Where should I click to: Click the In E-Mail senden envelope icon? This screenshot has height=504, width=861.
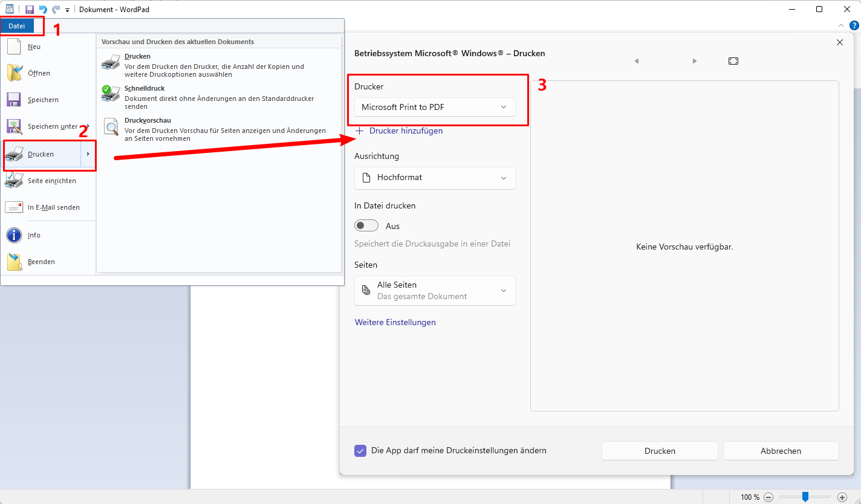(x=14, y=207)
